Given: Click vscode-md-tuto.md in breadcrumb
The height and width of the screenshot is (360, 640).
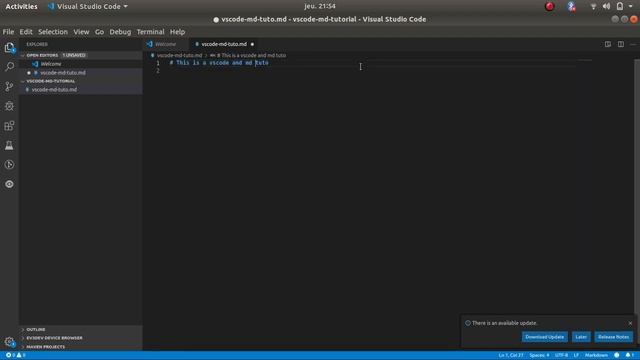Looking at the screenshot, I should tap(179, 55).
